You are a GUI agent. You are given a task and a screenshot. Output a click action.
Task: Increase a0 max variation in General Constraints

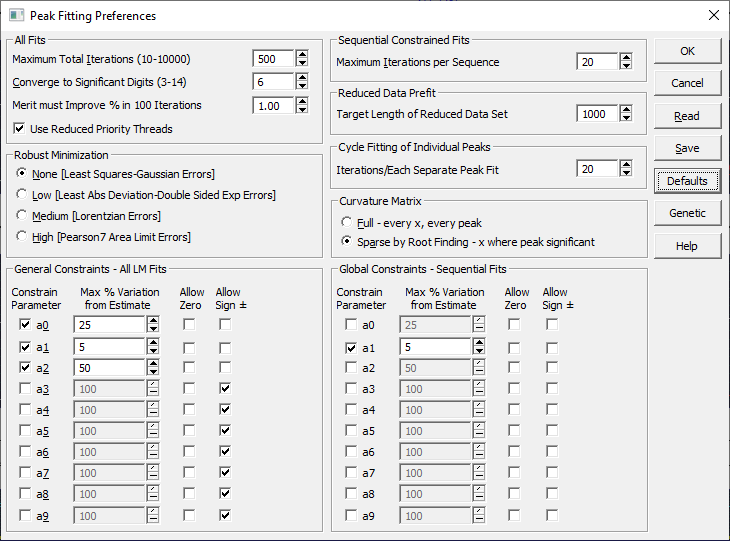[x=153, y=319]
